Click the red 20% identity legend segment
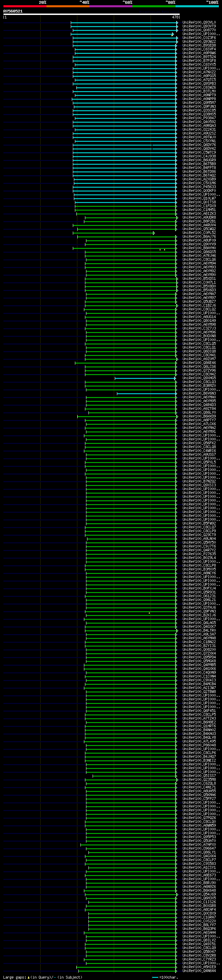Viewport: 222px width, 980px height. pos(25,6)
